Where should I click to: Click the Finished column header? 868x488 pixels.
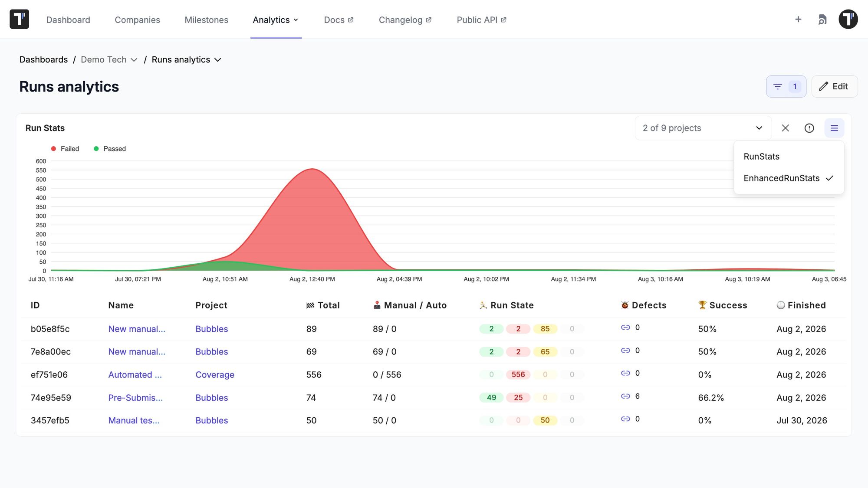click(x=801, y=305)
